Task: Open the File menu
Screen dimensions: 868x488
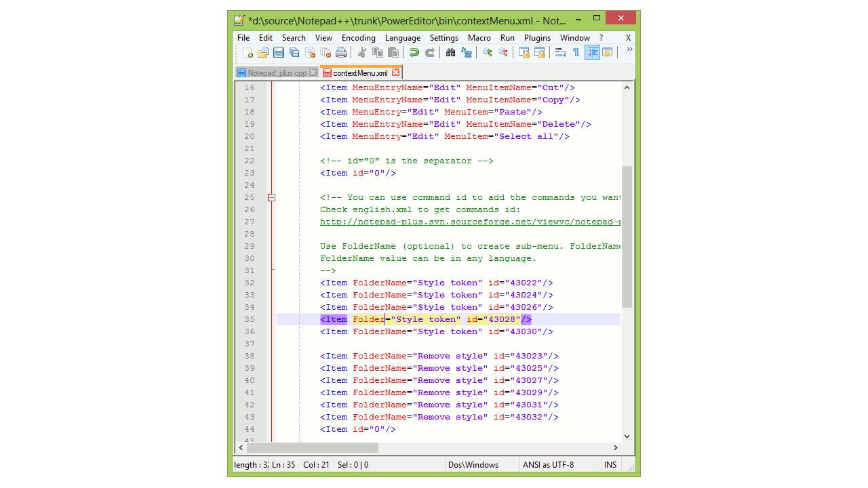Action: [x=243, y=38]
